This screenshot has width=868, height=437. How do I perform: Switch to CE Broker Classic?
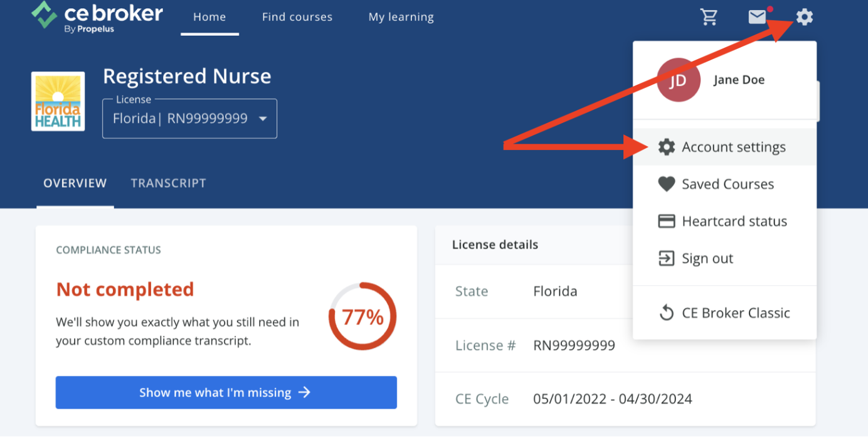tap(724, 313)
